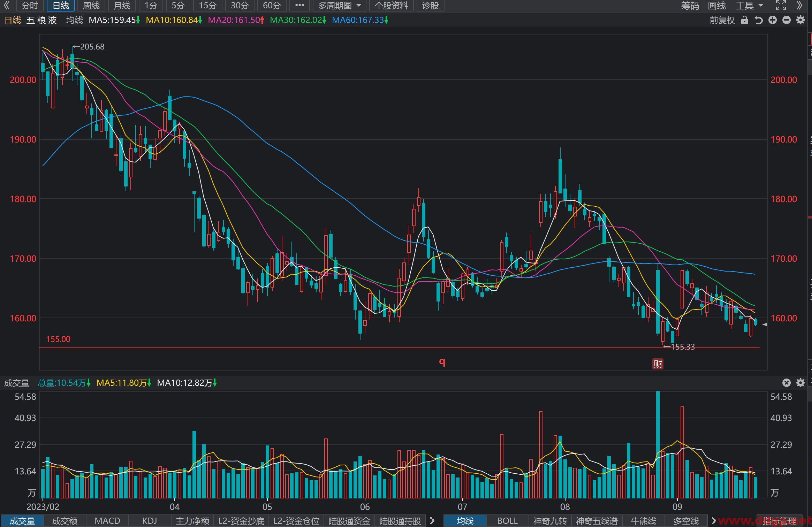Click the 财 earnings marker on chart
Viewport: 812px width, 527px height.
(658, 364)
